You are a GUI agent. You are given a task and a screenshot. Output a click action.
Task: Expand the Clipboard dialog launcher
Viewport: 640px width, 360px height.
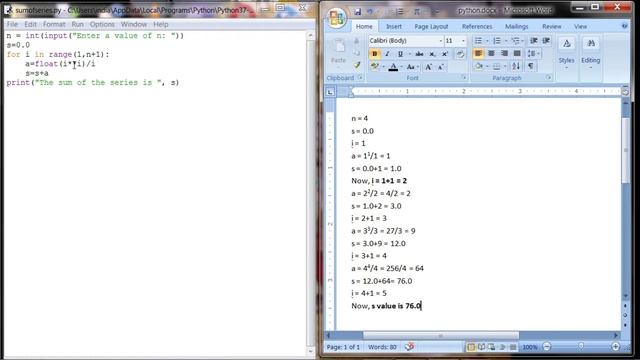360,78
